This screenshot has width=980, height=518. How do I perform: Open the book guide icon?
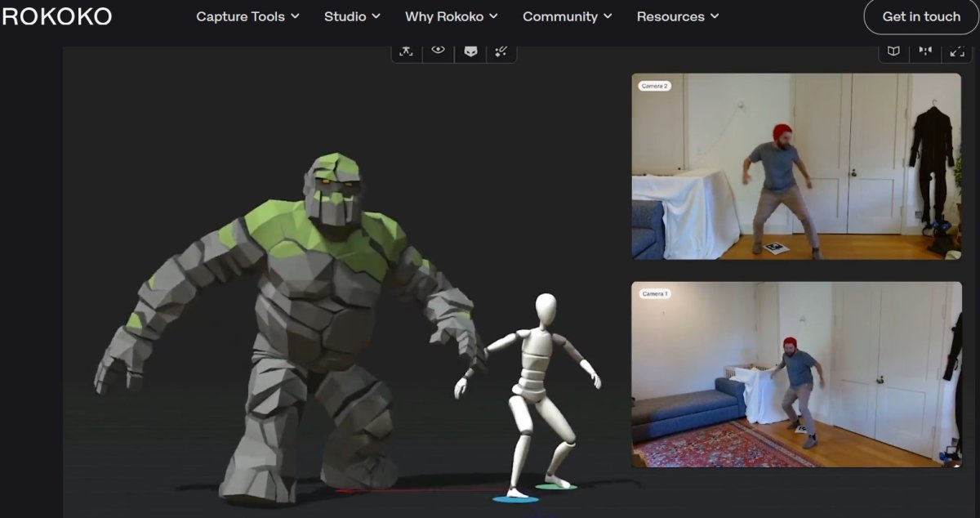coord(894,51)
